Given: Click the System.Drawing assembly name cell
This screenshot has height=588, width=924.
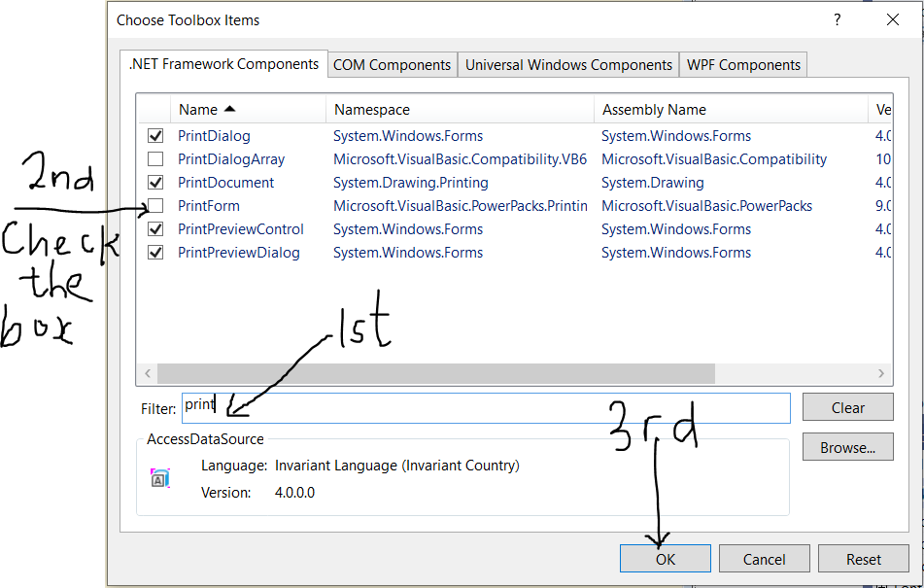Looking at the screenshot, I should (x=652, y=183).
